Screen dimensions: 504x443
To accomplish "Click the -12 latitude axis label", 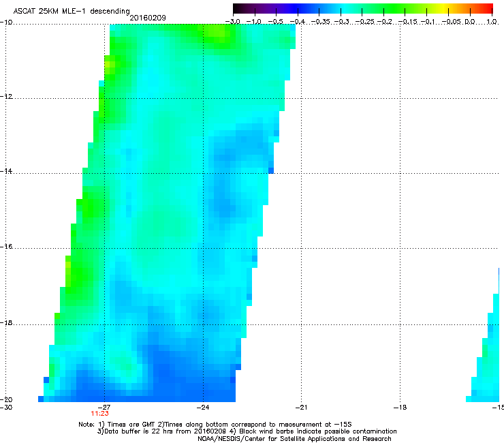I will 6,97.
